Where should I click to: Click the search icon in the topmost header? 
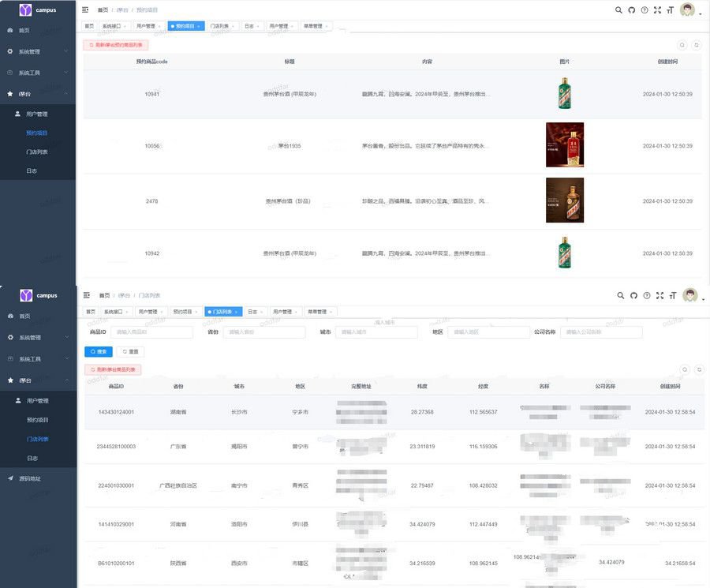tap(618, 9)
